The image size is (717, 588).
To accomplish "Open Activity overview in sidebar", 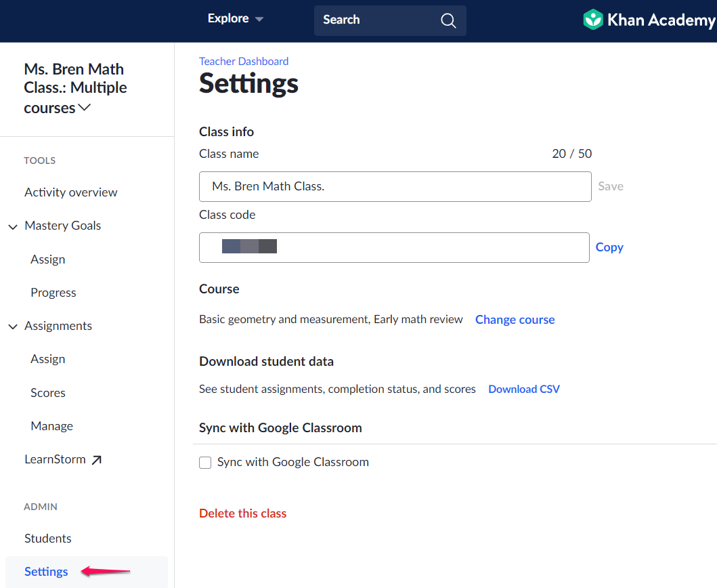I will click(x=71, y=192).
